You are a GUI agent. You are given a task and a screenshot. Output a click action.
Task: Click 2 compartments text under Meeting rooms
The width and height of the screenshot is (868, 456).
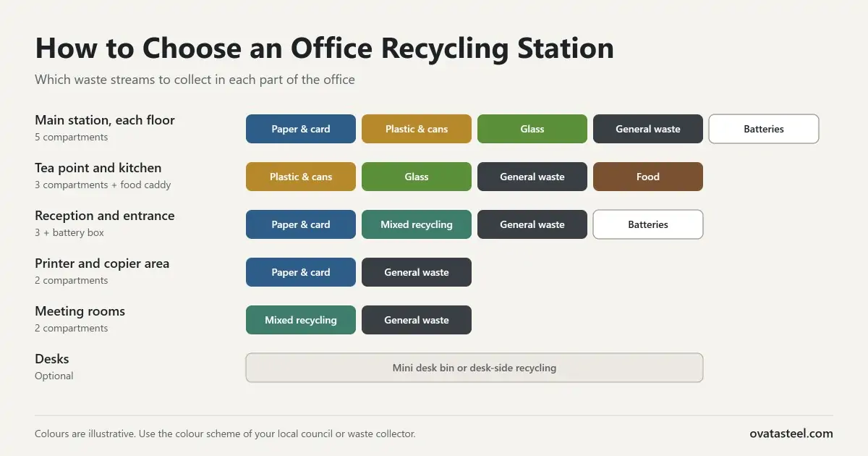coord(72,328)
